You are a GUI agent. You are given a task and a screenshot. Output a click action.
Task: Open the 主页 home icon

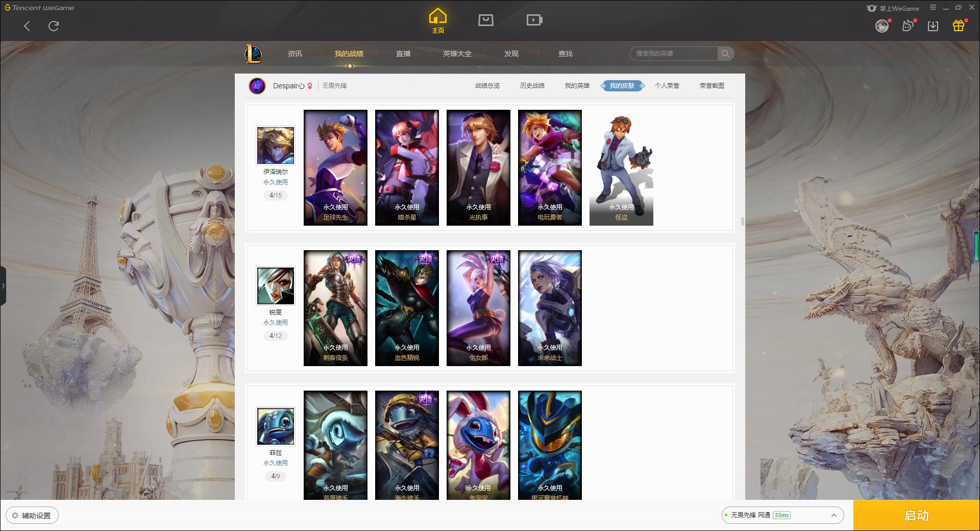coord(438,21)
